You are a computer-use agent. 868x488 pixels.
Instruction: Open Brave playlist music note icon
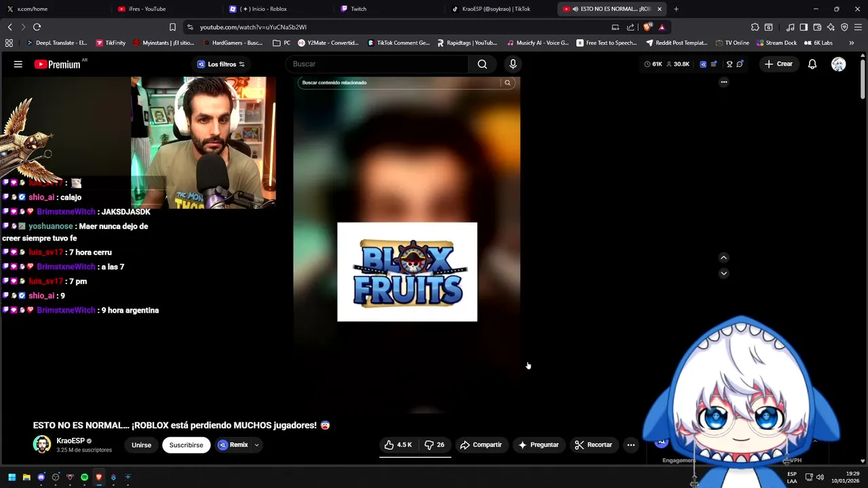coord(790,27)
